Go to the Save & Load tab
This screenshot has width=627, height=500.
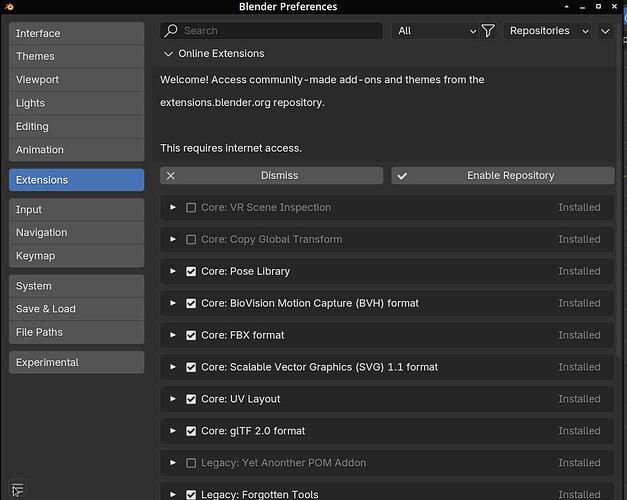coord(76,309)
